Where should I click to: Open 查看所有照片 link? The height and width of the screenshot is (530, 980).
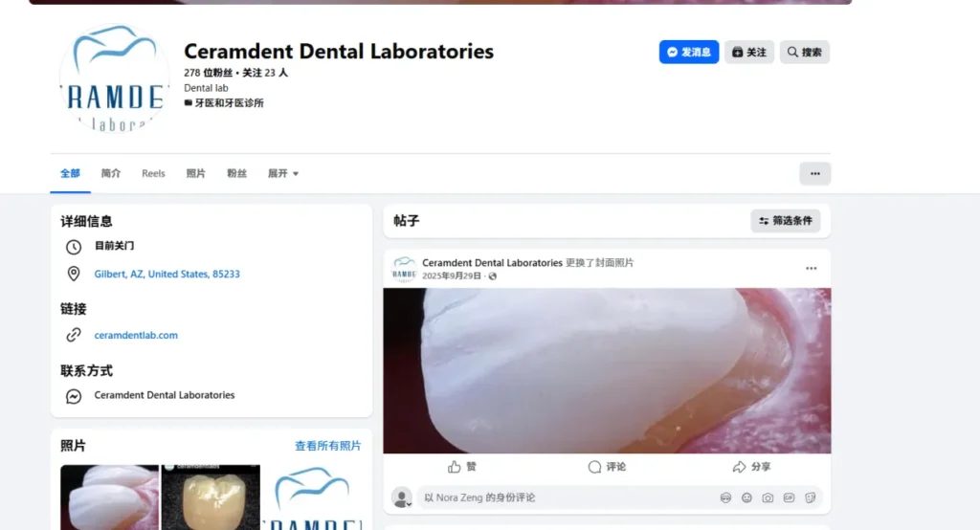coord(328,446)
